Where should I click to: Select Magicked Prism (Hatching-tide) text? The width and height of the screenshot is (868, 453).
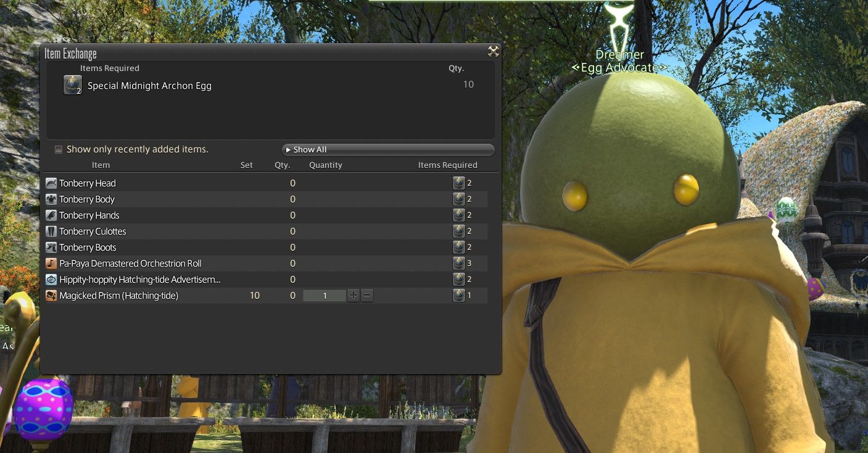pyautogui.click(x=119, y=296)
